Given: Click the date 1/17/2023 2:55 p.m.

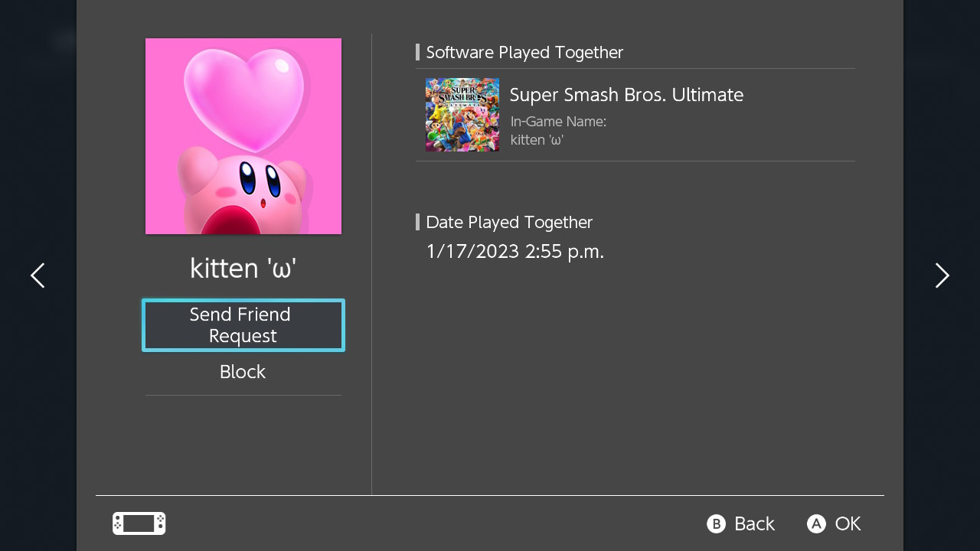Looking at the screenshot, I should click(x=515, y=251).
